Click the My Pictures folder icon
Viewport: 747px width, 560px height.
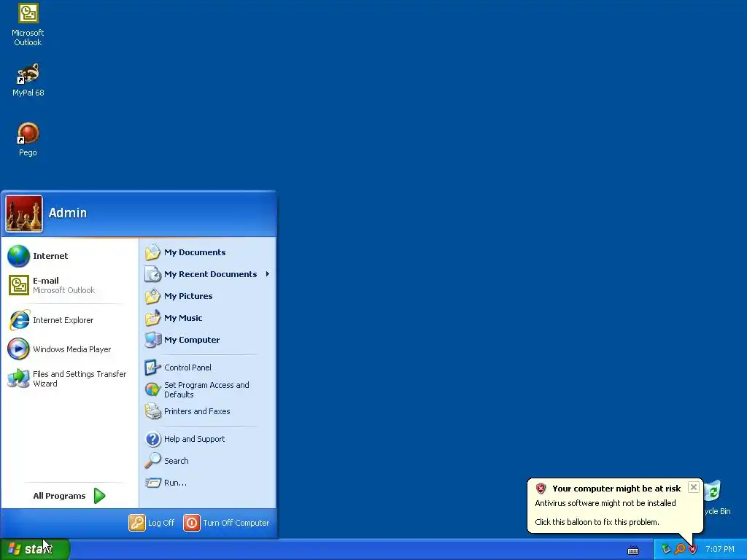click(x=153, y=296)
